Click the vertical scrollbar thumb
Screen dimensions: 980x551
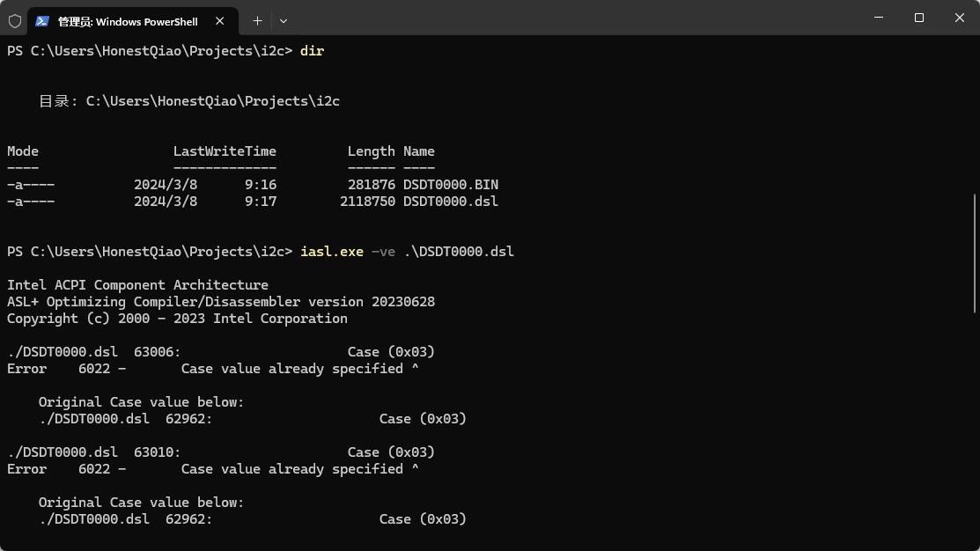pyautogui.click(x=975, y=253)
